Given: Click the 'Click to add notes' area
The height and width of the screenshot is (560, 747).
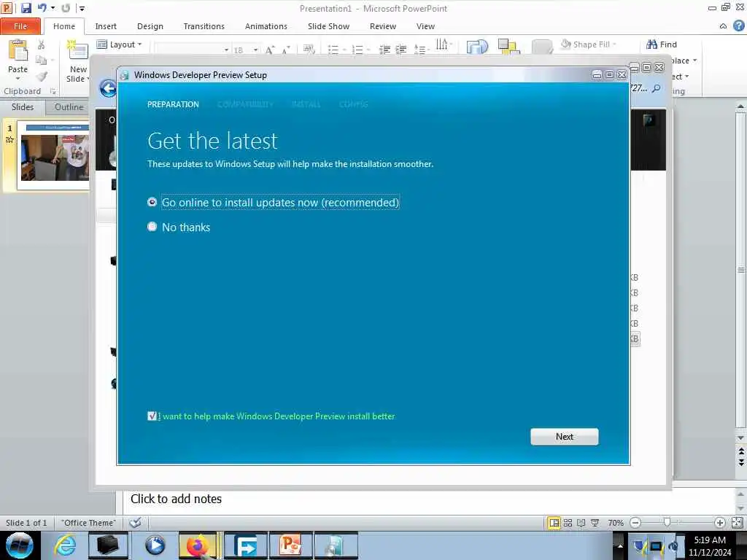Looking at the screenshot, I should click(177, 499).
